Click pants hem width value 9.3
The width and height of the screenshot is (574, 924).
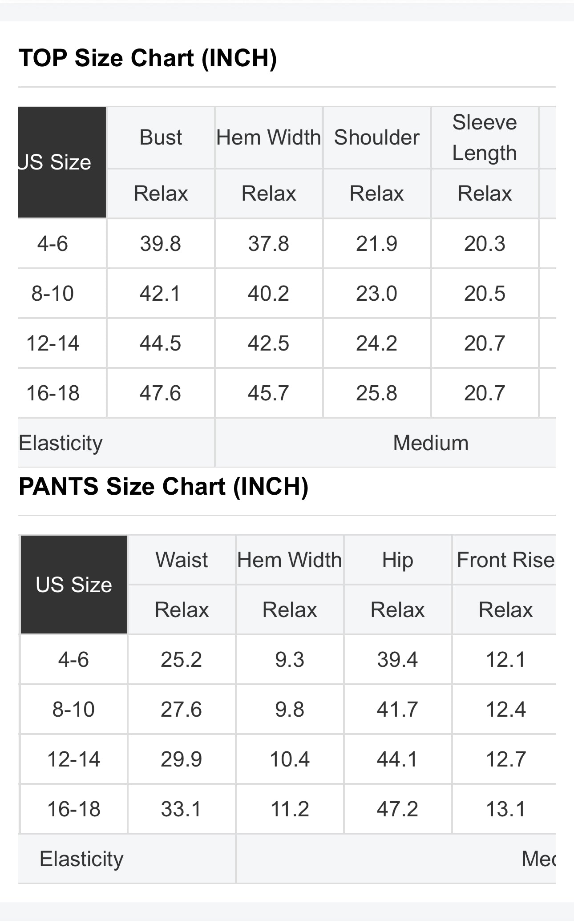point(290,660)
